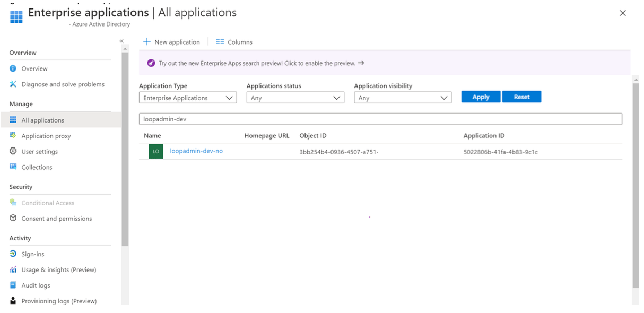This screenshot has width=644, height=313.
Task: Click Object ID value 3bb254b4-0936-4507-a751
Action: 338,152
